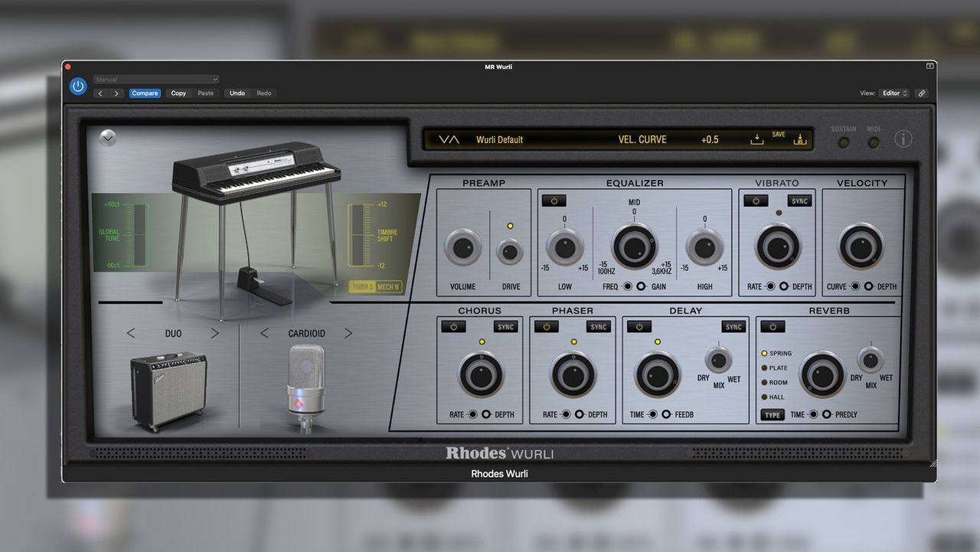
Task: Click the Wurli Default preset name
Action: pos(500,139)
